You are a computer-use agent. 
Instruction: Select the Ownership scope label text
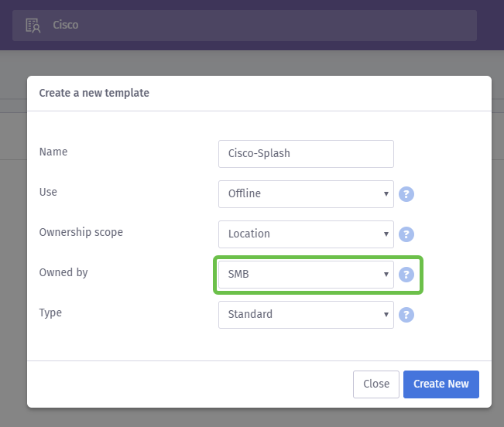tap(81, 232)
